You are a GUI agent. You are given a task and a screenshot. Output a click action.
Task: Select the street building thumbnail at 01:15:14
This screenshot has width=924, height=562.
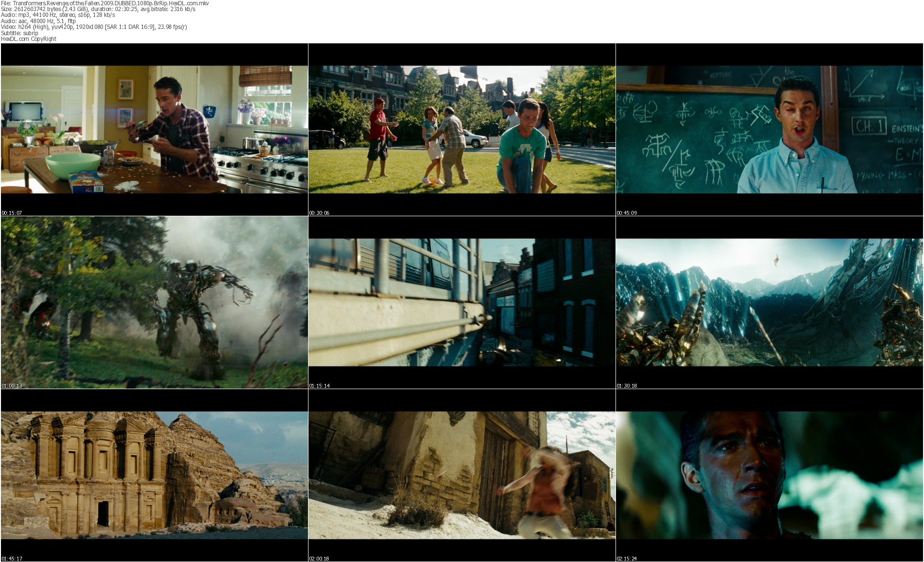pos(462,302)
